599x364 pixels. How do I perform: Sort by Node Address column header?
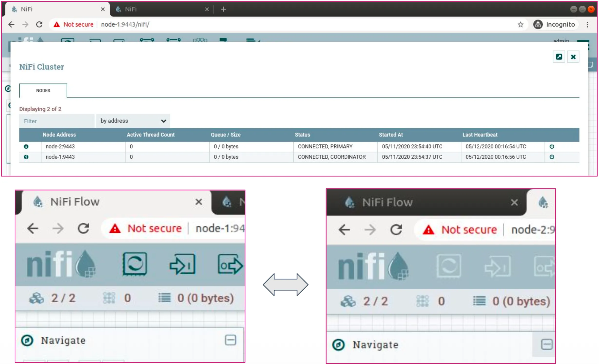(59, 135)
